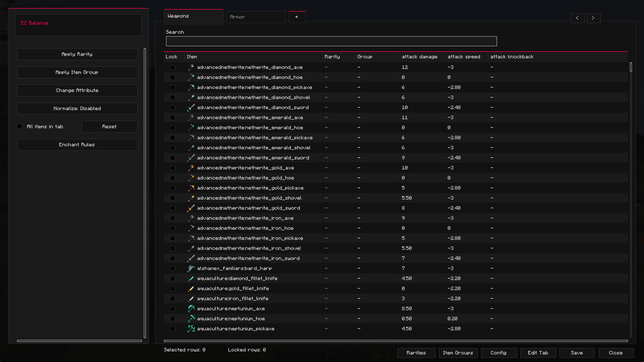Open the Change Attribute action
The width and height of the screenshot is (644, 362).
pos(77,90)
